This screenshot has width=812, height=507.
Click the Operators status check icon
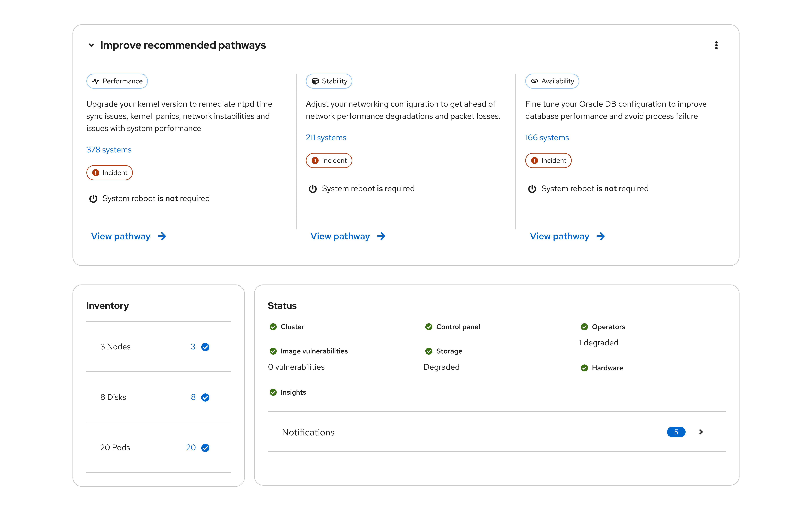[x=584, y=327]
